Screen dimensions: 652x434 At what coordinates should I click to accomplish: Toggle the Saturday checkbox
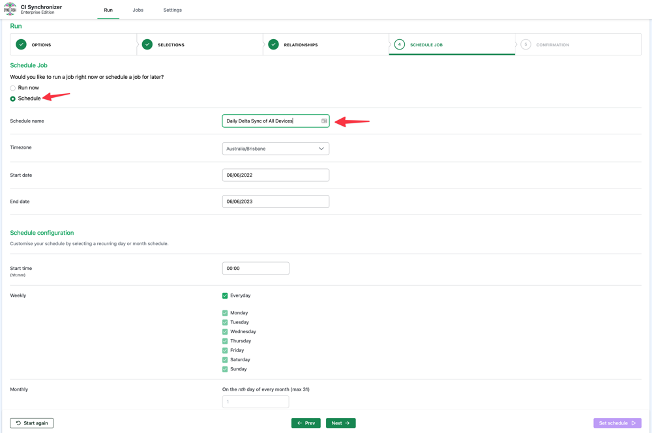(225, 360)
